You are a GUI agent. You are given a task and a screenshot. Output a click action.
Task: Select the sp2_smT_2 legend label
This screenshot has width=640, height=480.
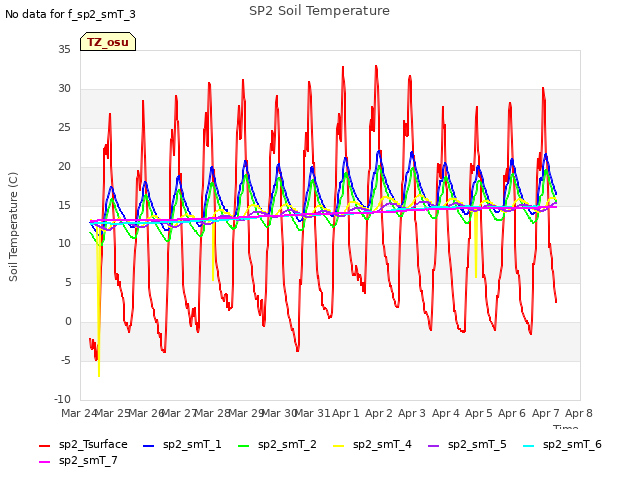[287, 444]
